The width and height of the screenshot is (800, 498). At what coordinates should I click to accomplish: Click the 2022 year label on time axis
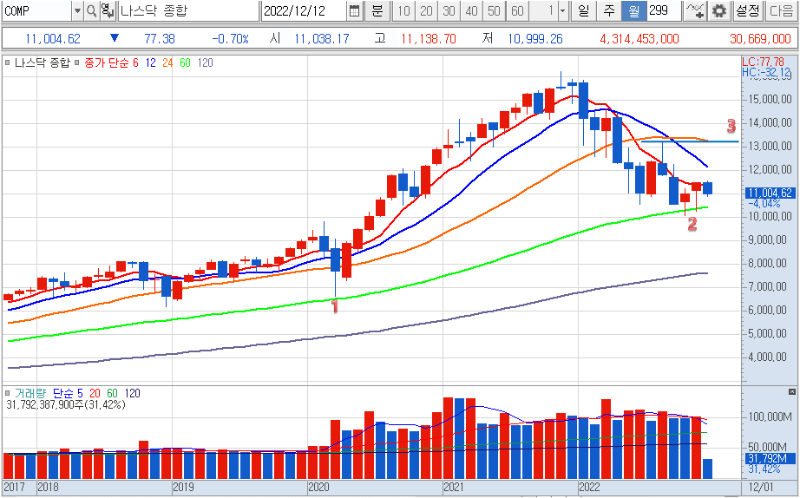pos(589,487)
